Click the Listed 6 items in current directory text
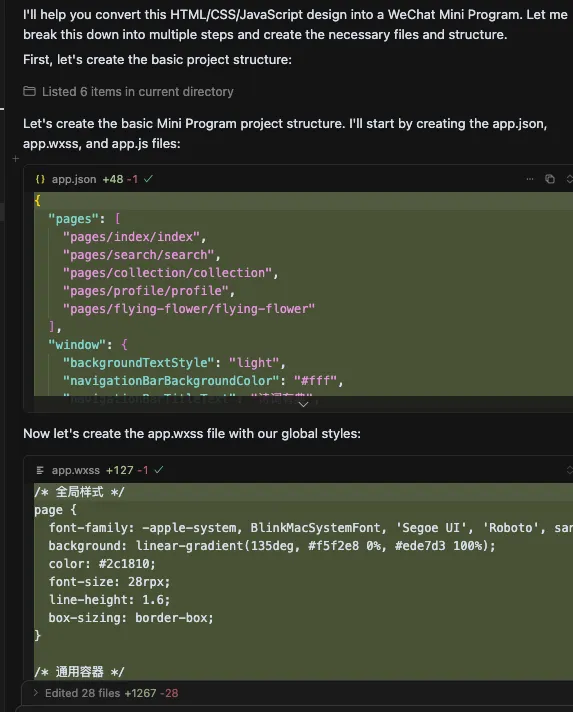 pyautogui.click(x=138, y=92)
